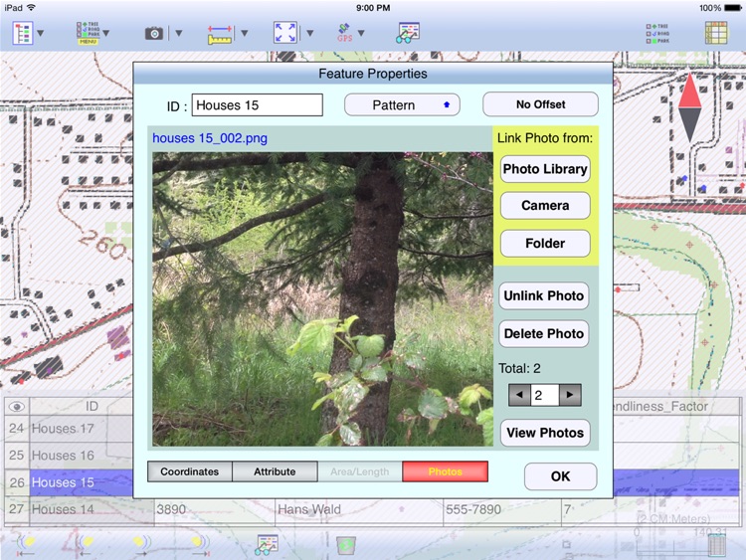Go to previous record icon in bottom toolbar
The image size is (746, 560).
pos(85,546)
